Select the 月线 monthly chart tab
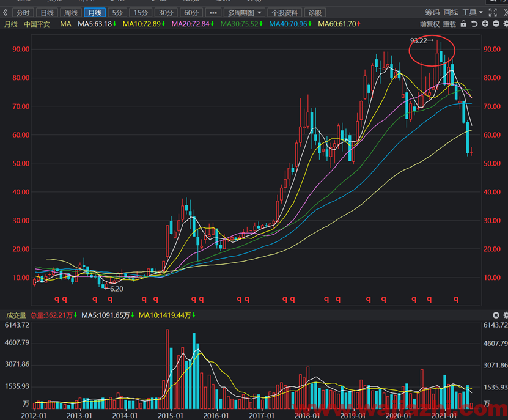 (x=95, y=13)
